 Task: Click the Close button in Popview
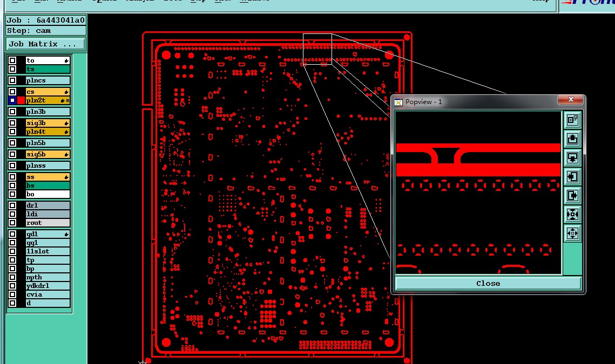coord(488,283)
